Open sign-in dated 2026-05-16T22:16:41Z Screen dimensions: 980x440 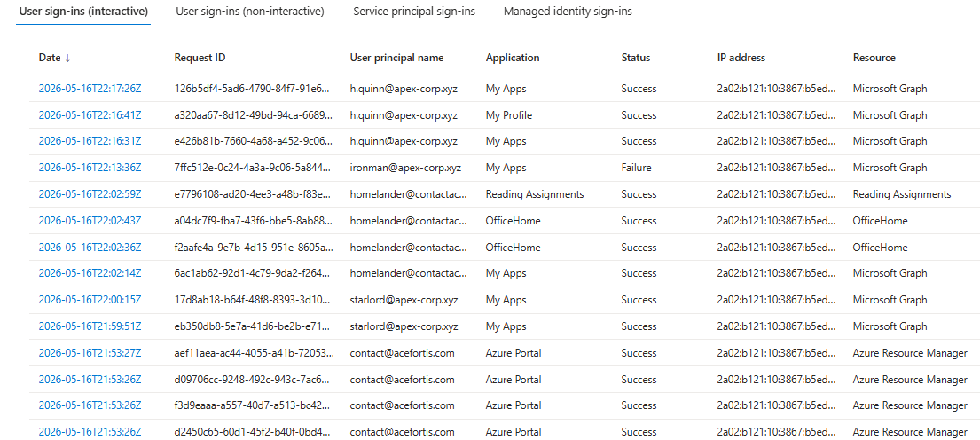click(90, 115)
